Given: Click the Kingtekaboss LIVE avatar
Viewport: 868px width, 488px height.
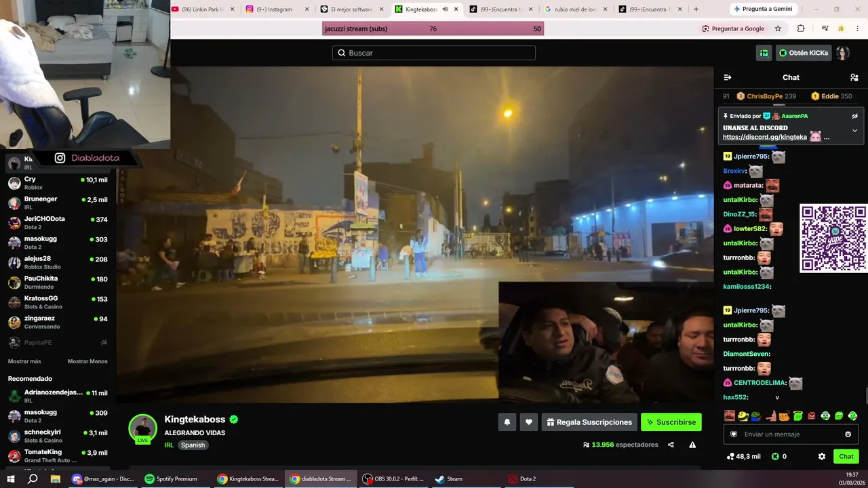Looking at the screenshot, I should 142,428.
